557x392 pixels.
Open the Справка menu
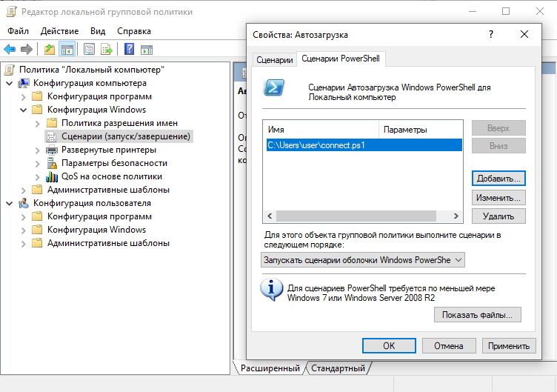(134, 31)
